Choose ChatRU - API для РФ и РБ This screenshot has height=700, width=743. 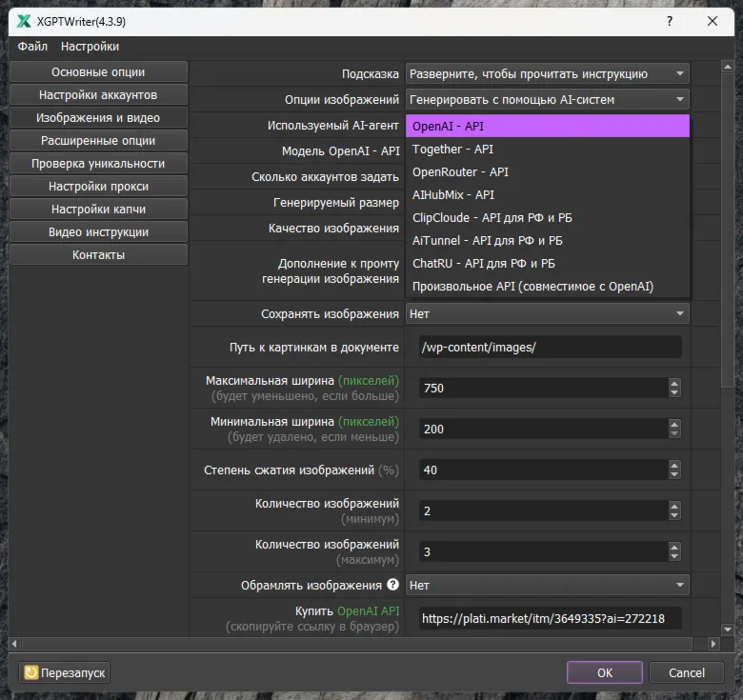(x=483, y=264)
